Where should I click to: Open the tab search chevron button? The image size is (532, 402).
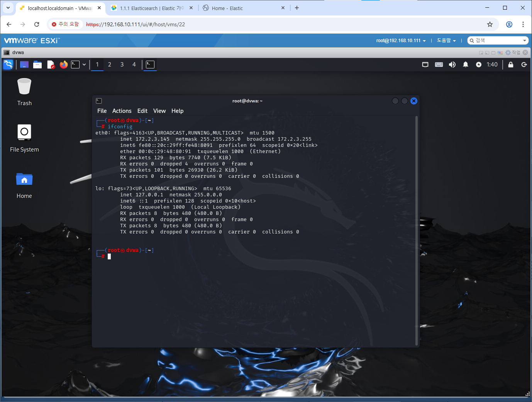[8, 8]
